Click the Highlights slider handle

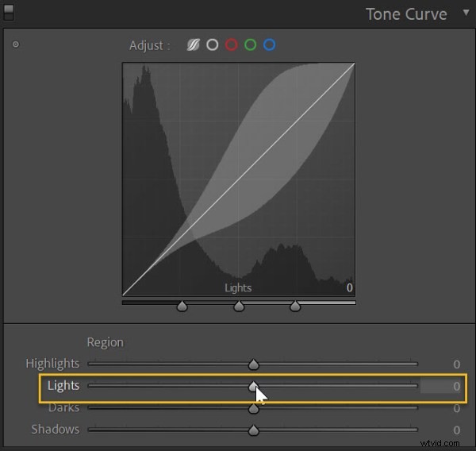click(254, 364)
